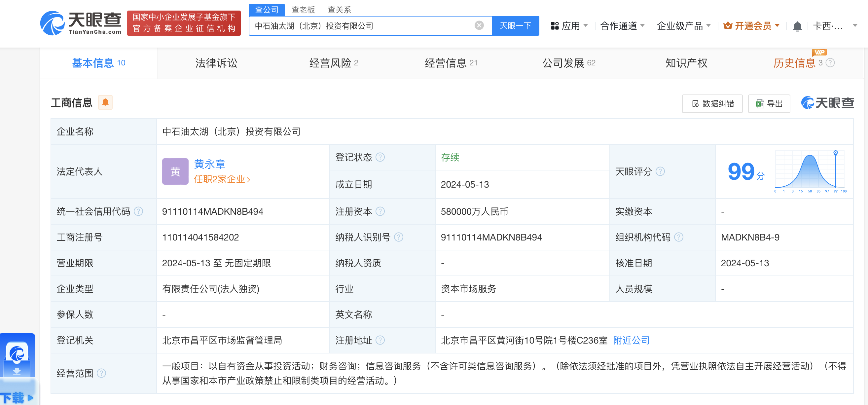Screen dimensions: 868x405
Task: Click the 580000万人民币 registered capital value
Action: coord(474,212)
